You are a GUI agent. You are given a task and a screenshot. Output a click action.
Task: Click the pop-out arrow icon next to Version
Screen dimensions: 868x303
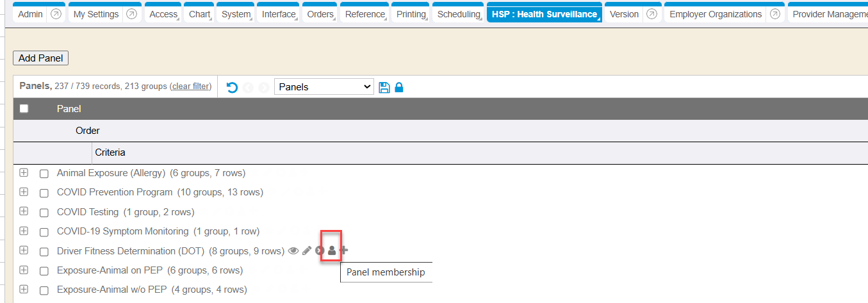(652, 14)
